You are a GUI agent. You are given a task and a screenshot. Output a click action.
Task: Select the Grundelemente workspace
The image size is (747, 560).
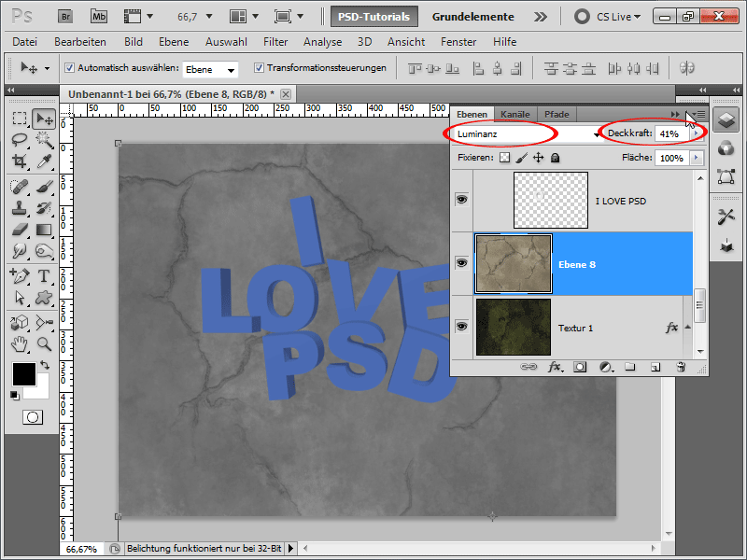coord(472,17)
